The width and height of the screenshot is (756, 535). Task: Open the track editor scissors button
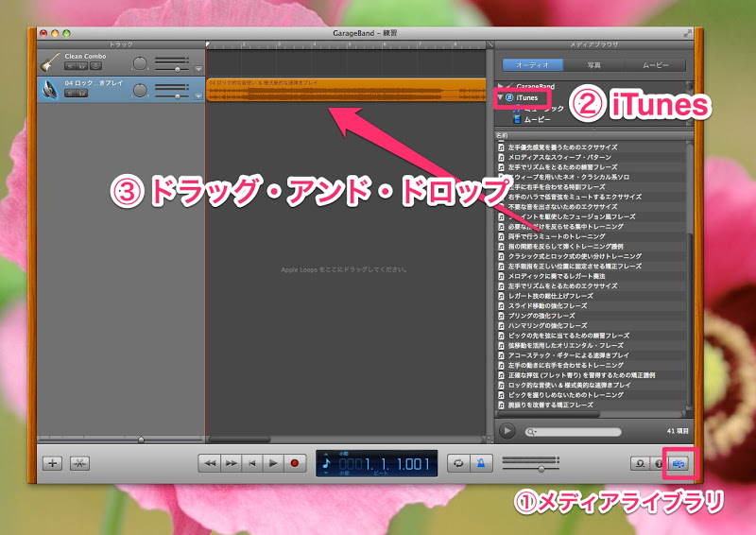[79, 463]
